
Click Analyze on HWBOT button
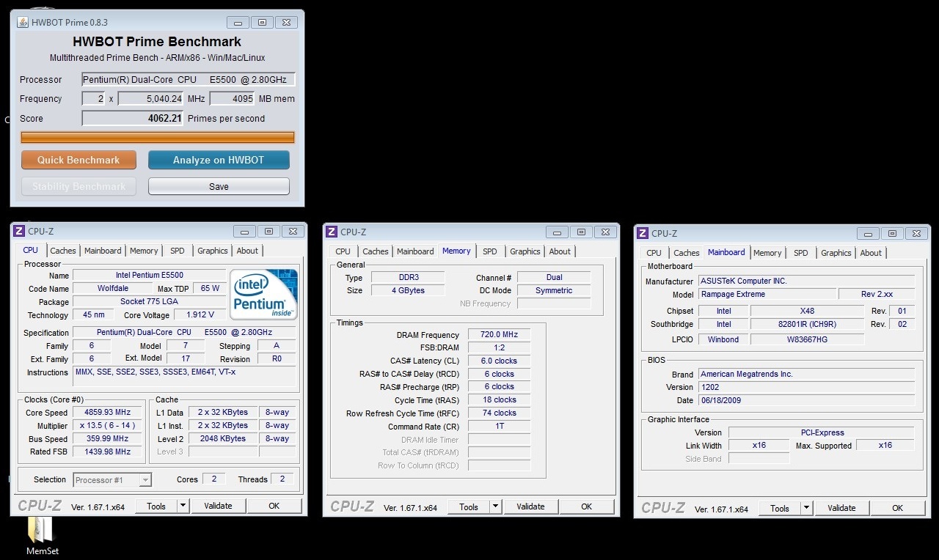pos(219,160)
